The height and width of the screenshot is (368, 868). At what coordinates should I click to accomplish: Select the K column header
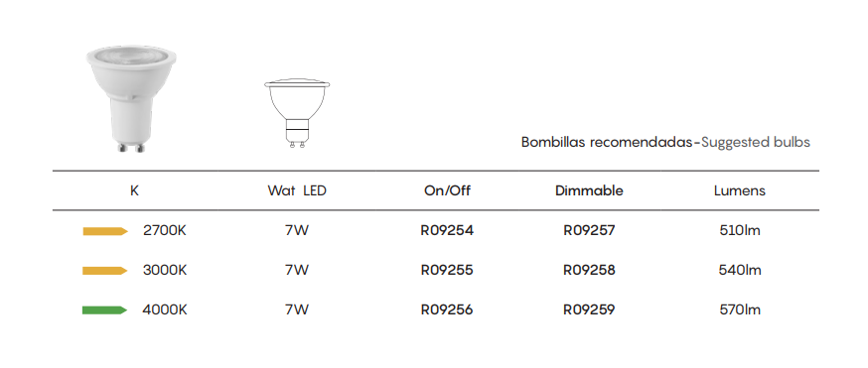point(134,191)
